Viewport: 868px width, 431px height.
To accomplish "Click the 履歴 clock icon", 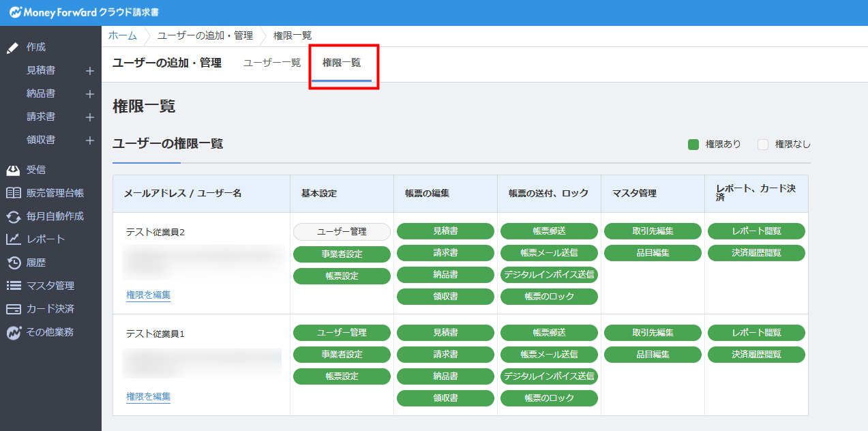I will [x=13, y=263].
